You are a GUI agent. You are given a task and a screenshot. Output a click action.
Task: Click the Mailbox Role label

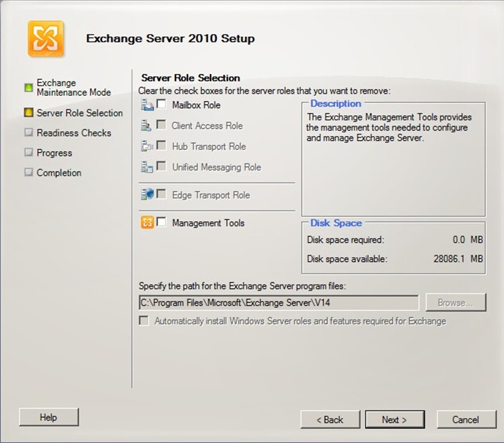196,105
